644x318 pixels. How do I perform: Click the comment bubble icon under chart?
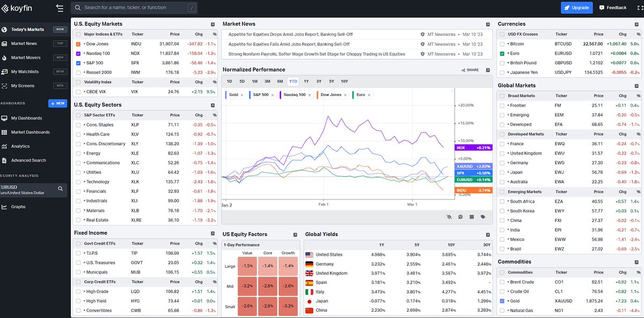[460, 217]
